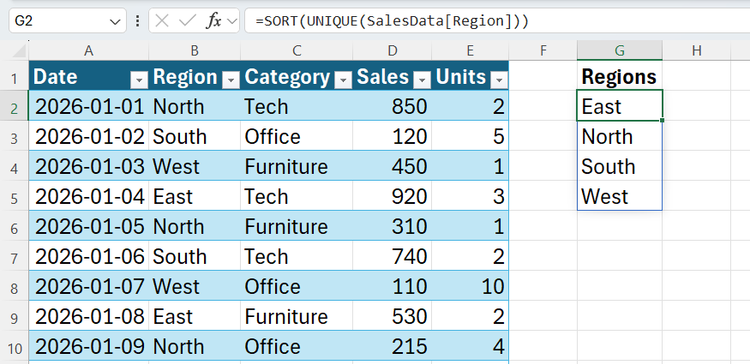Screen dimensions: 750x364
Task: Select column G header
Action: click(x=620, y=51)
